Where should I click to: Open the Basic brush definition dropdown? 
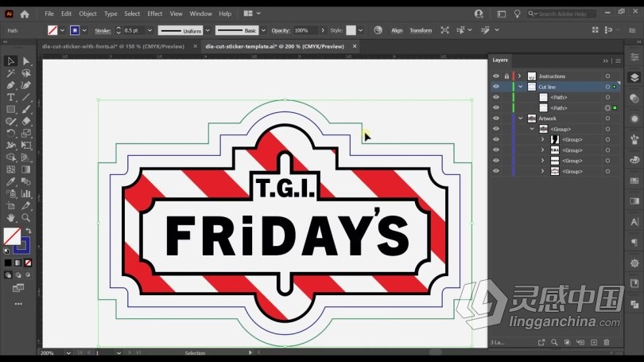pos(263,30)
